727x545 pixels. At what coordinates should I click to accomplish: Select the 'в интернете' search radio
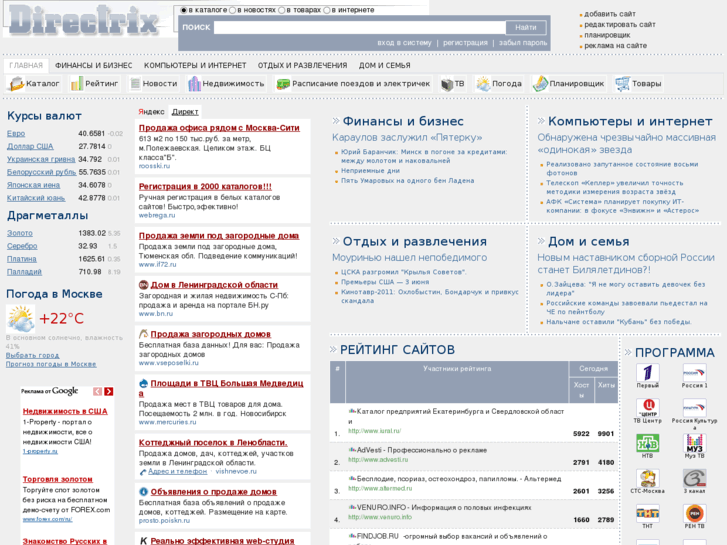point(326,10)
